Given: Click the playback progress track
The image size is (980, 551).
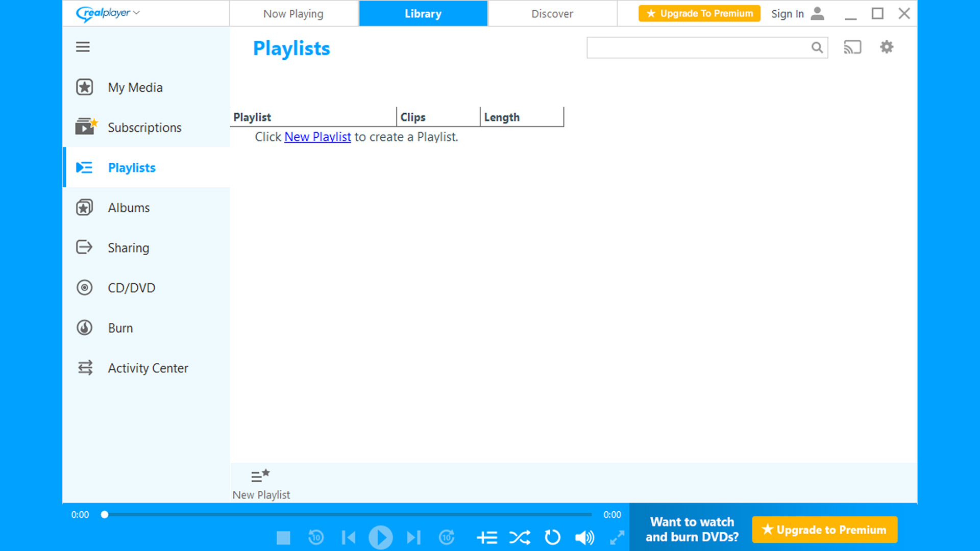Looking at the screenshot, I should [348, 515].
